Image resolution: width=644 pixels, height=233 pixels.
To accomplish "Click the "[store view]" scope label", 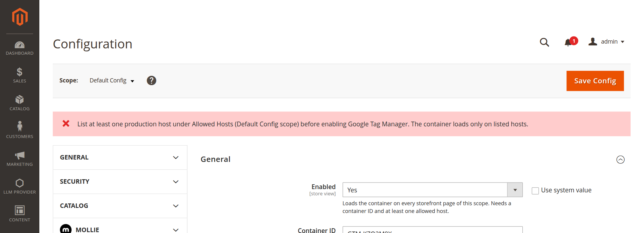I will [322, 194].
